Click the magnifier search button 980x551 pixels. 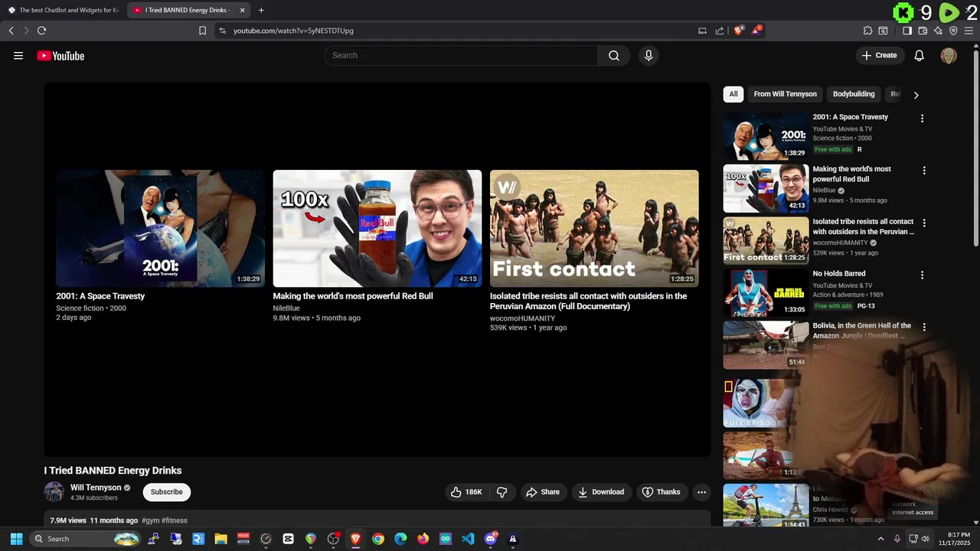point(614,55)
